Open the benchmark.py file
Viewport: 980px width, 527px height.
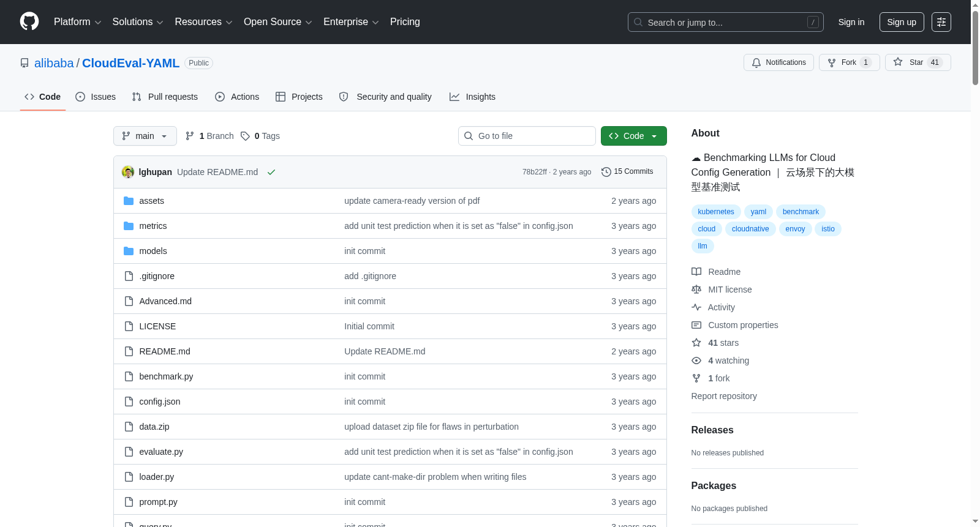[x=166, y=376]
